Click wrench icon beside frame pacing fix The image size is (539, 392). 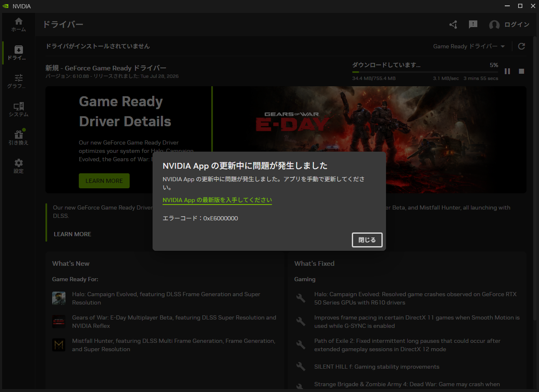pos(301,322)
